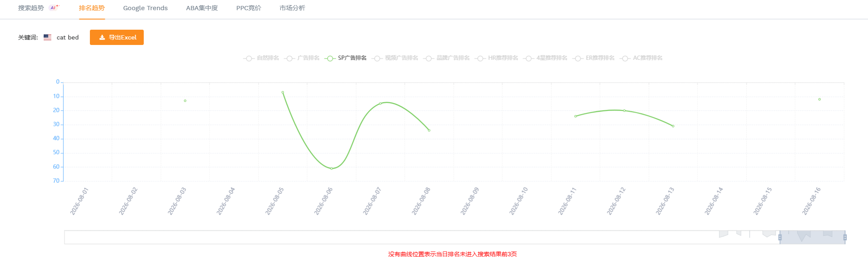Open the 搜索趋势 tab

(31, 8)
